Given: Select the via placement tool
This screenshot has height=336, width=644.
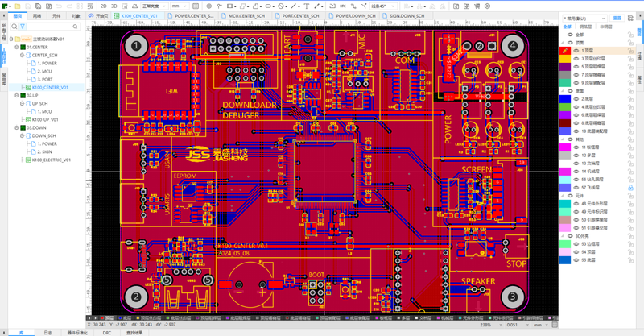Looking at the screenshot, I should pos(209,6).
